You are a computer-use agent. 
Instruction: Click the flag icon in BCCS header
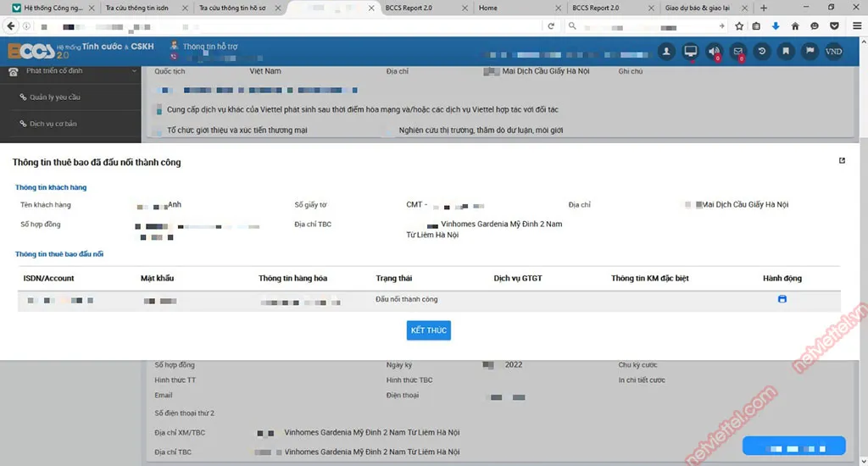[x=810, y=52]
